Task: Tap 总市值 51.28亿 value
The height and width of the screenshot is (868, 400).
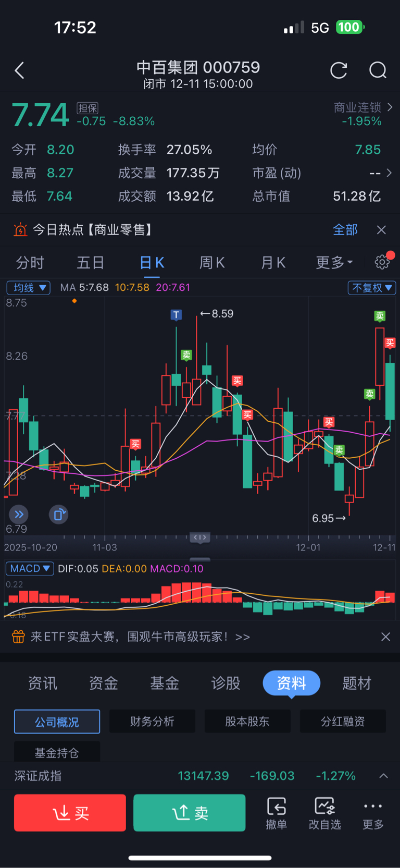Action: (357, 196)
